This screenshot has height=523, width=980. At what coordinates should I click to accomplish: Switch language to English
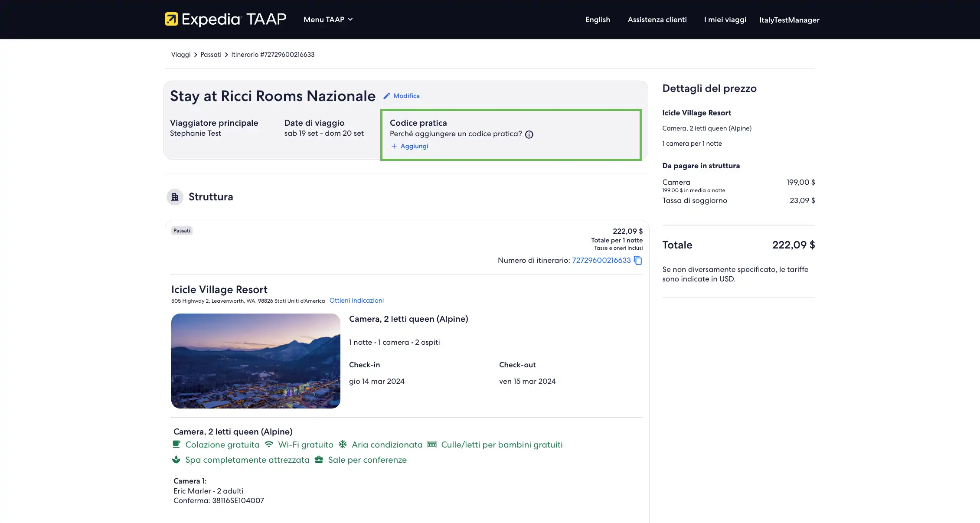[598, 20]
